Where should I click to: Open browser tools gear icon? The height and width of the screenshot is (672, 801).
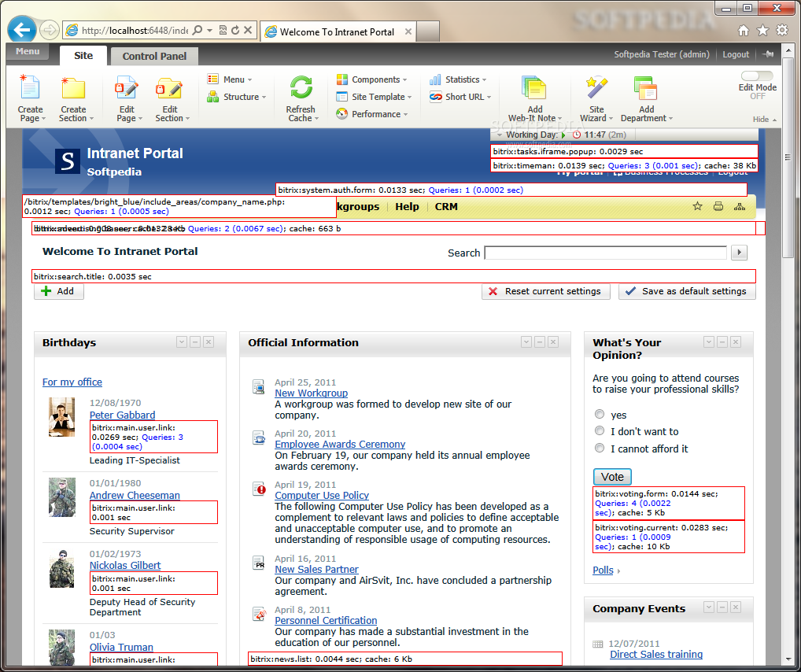(x=782, y=30)
